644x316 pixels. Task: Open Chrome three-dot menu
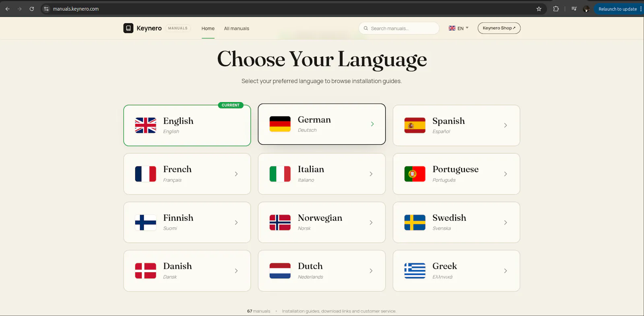[640, 9]
